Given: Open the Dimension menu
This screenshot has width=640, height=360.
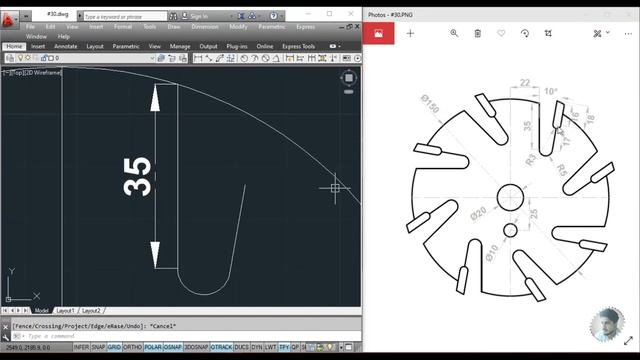Looking at the screenshot, I should coord(205,27).
